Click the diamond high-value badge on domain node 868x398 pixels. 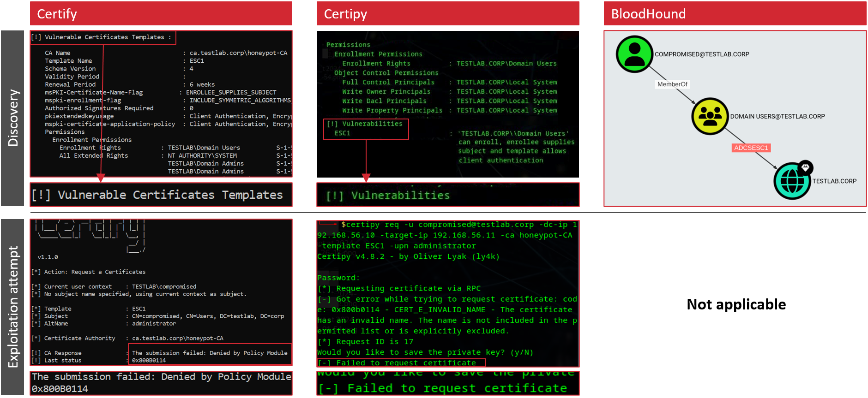coord(806,167)
